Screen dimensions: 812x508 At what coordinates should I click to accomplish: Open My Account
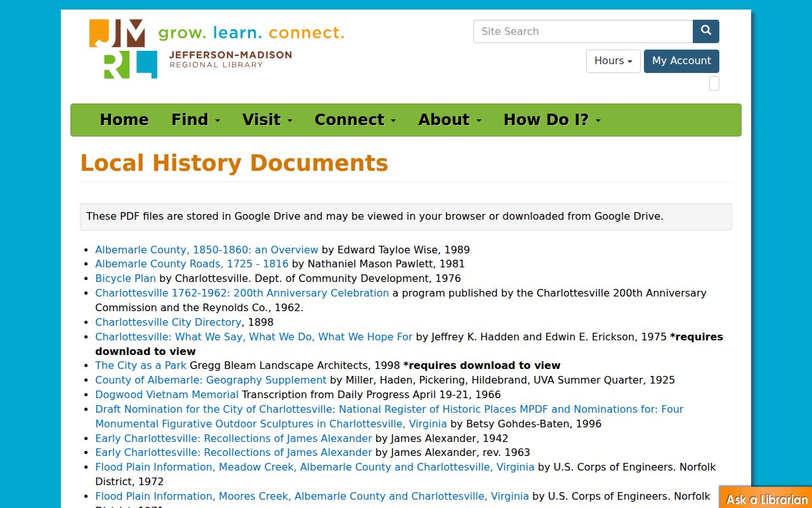tap(681, 61)
